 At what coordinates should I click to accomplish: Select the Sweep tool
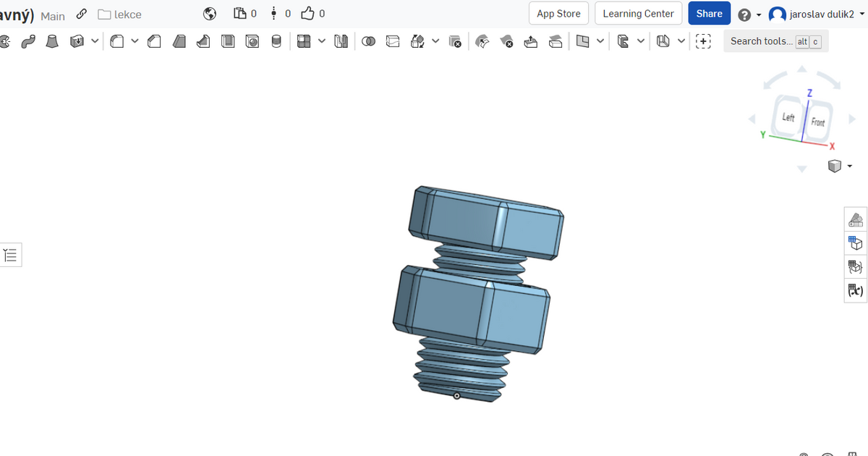pos(28,41)
